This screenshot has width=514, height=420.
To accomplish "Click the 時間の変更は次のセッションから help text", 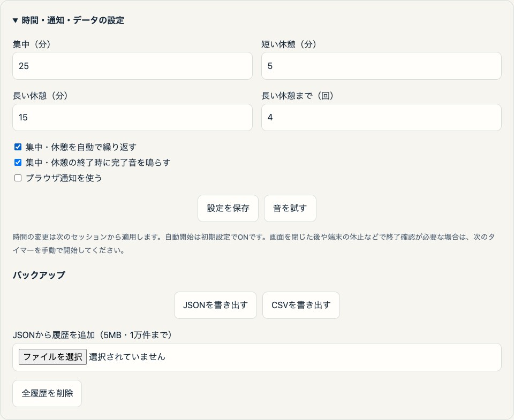I will point(254,243).
